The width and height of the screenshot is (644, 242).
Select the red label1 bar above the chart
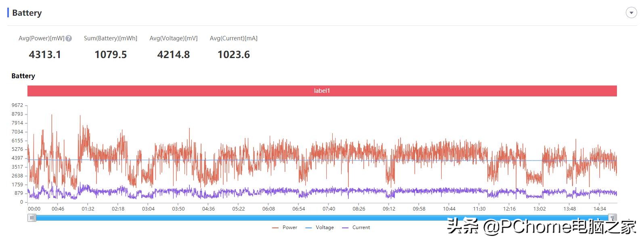(322, 91)
